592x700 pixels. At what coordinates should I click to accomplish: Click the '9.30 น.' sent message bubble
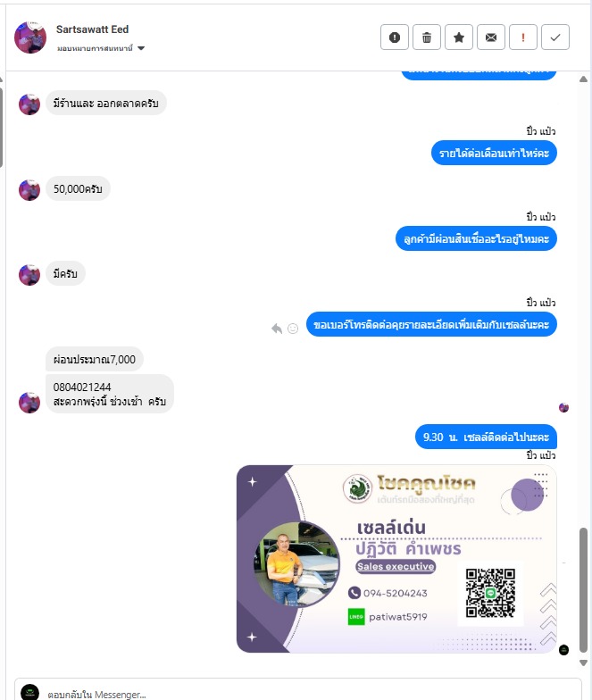[x=486, y=437]
